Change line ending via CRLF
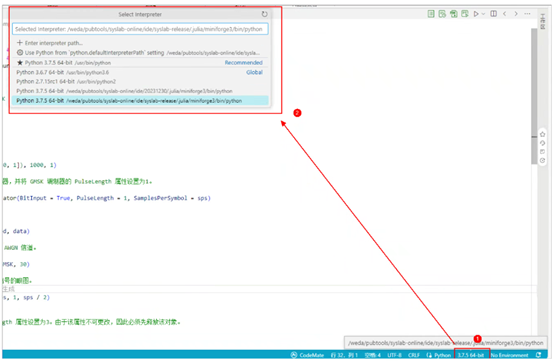The width and height of the screenshot is (553, 363). click(414, 355)
